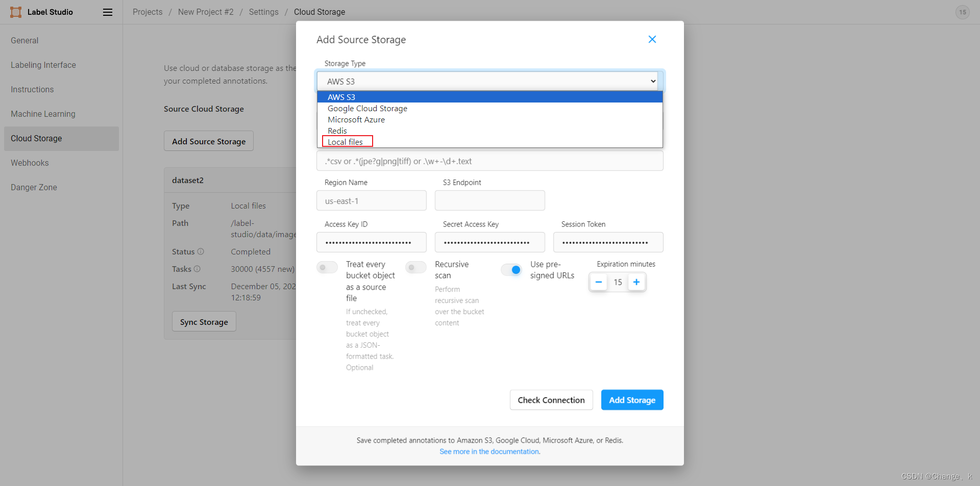Close the Add Source Storage dialog
The image size is (980, 486).
coord(652,39)
